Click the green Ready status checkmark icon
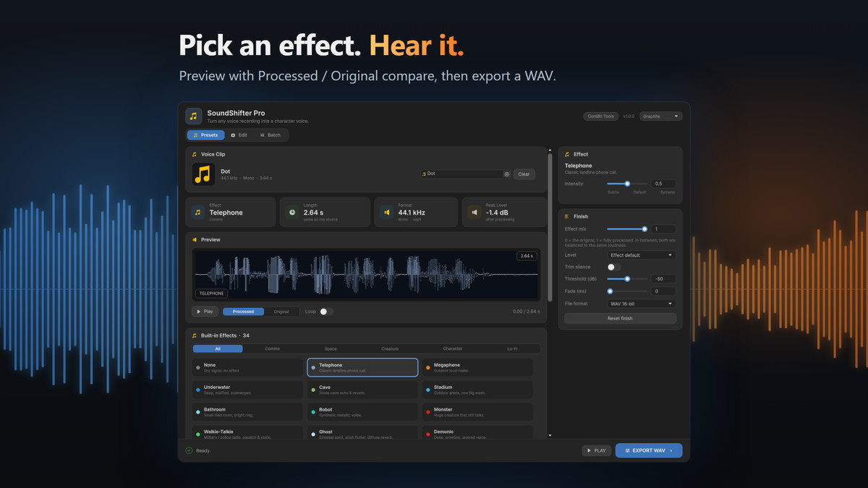 coord(189,450)
